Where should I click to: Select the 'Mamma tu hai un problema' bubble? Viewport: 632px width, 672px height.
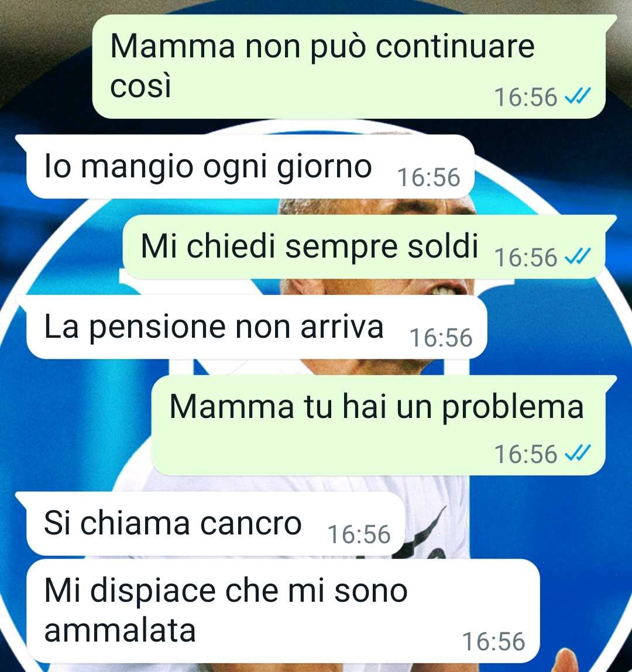pos(379,425)
